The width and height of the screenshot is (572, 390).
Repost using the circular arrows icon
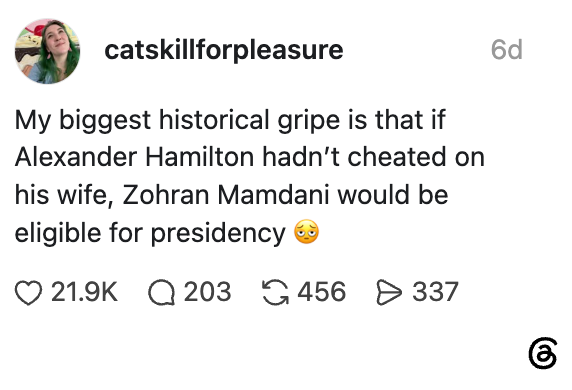[275, 292]
